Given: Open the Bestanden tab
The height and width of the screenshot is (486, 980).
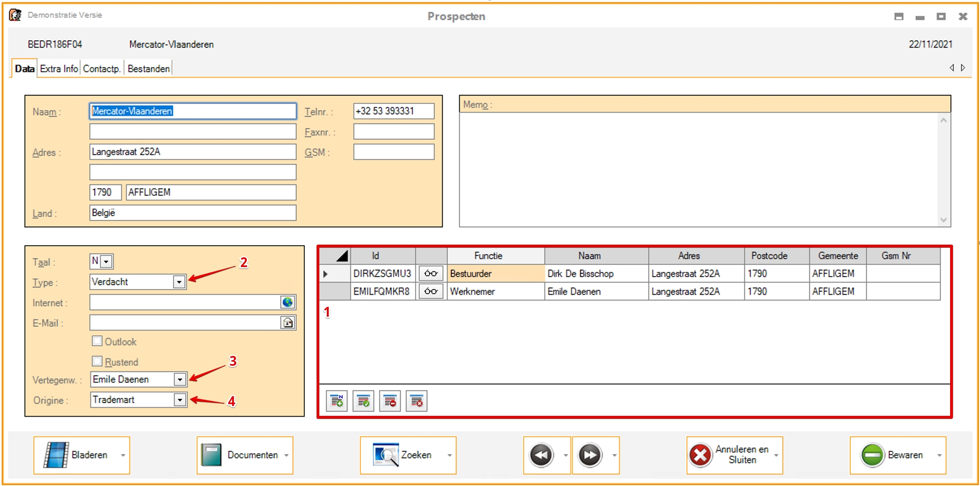Looking at the screenshot, I should [x=148, y=69].
